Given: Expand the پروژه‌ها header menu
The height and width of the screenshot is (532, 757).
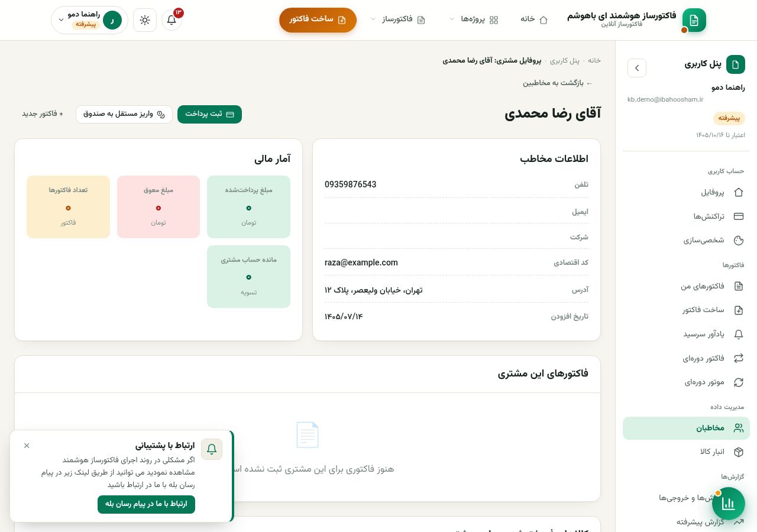Looking at the screenshot, I should pyautogui.click(x=474, y=20).
